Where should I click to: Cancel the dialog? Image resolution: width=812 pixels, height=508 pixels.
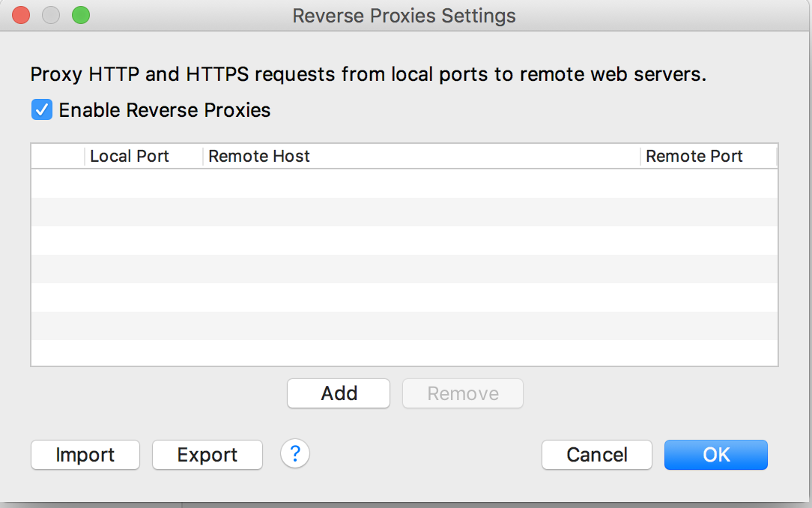point(597,455)
